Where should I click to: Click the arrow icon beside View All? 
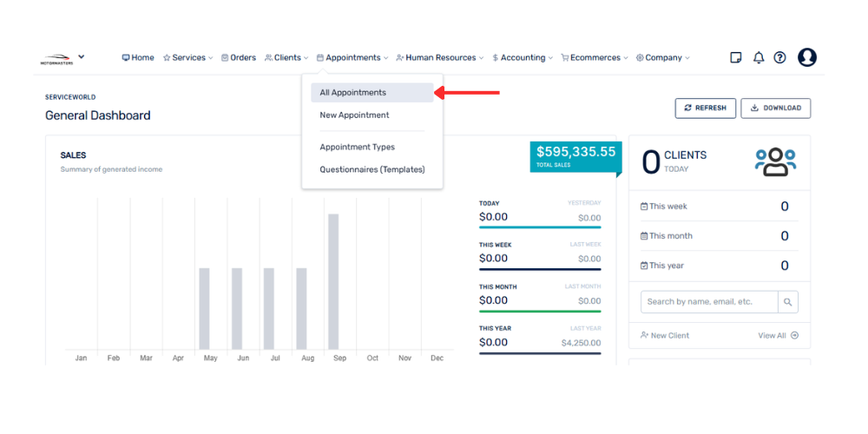click(794, 335)
